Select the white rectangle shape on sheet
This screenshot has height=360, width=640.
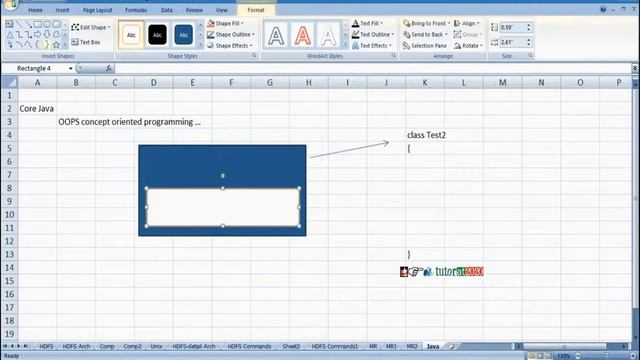click(222, 207)
